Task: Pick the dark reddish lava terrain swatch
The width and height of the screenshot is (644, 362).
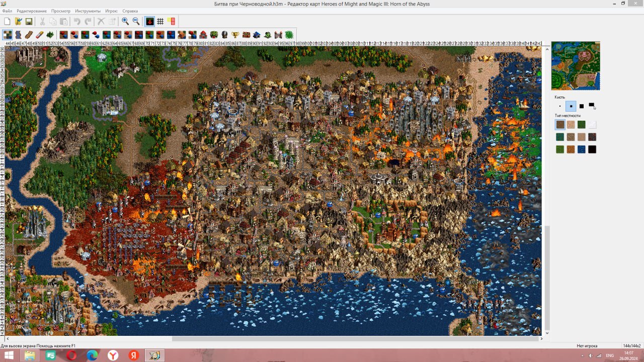Action: (x=592, y=137)
